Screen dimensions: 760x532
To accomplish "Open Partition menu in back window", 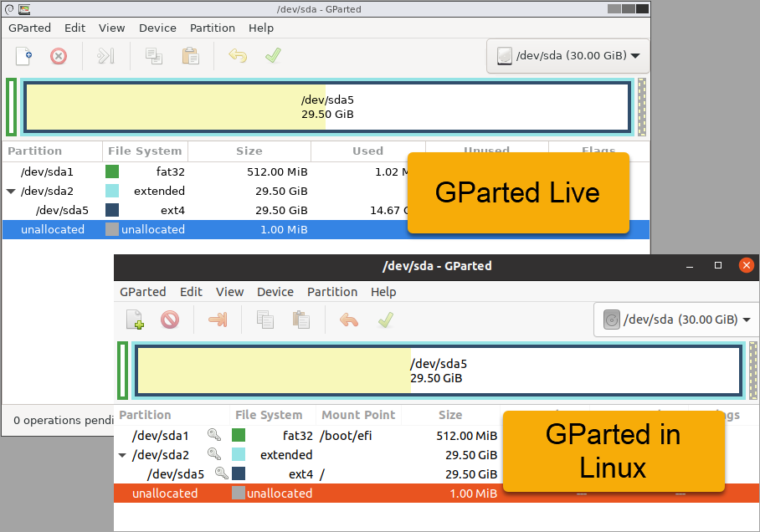I will (213, 28).
